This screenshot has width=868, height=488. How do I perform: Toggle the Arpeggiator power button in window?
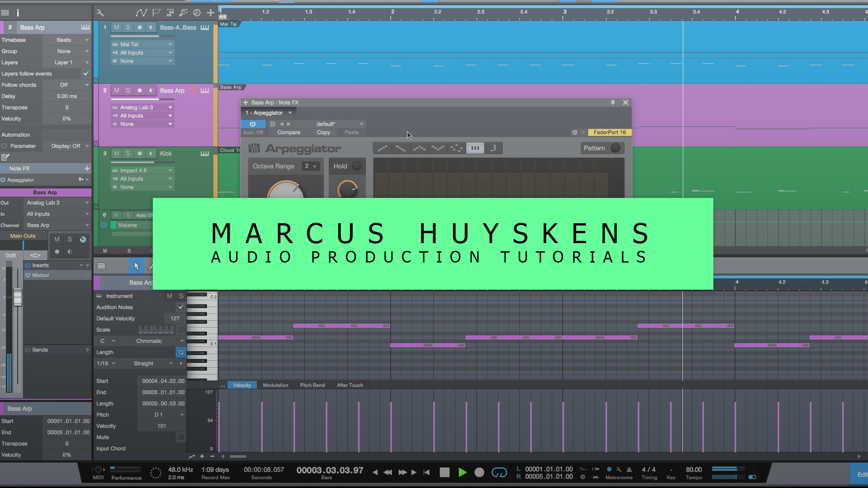pos(253,124)
